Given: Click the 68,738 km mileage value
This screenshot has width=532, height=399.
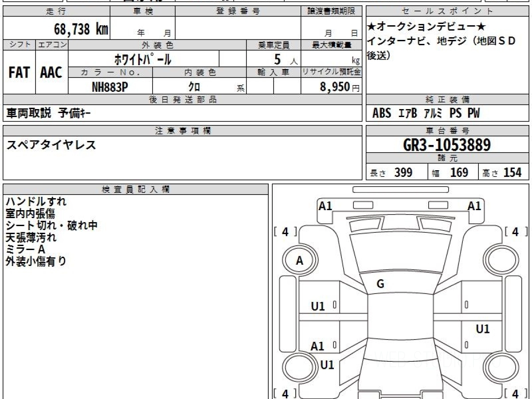Looking at the screenshot, I should pyautogui.click(x=81, y=29).
